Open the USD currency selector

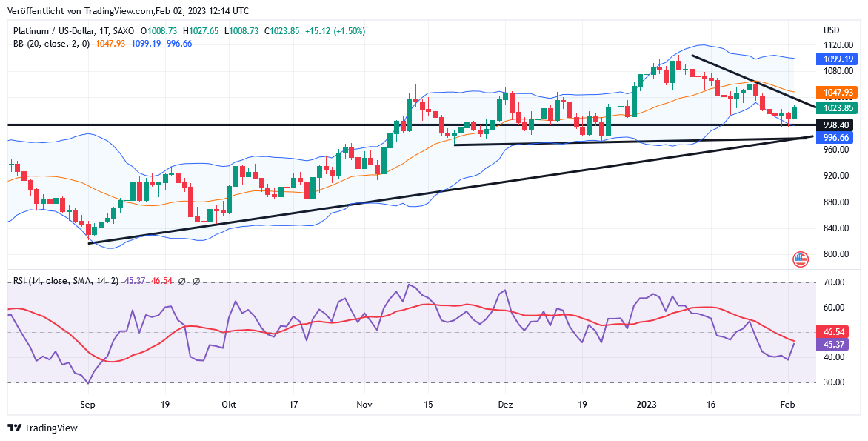pyautogui.click(x=831, y=30)
